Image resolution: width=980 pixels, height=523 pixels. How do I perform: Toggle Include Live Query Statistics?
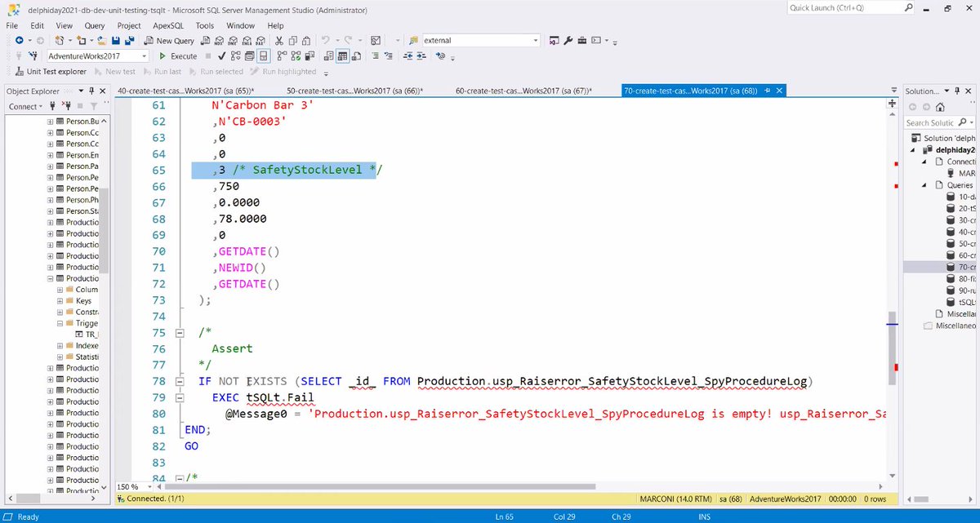[296, 56]
